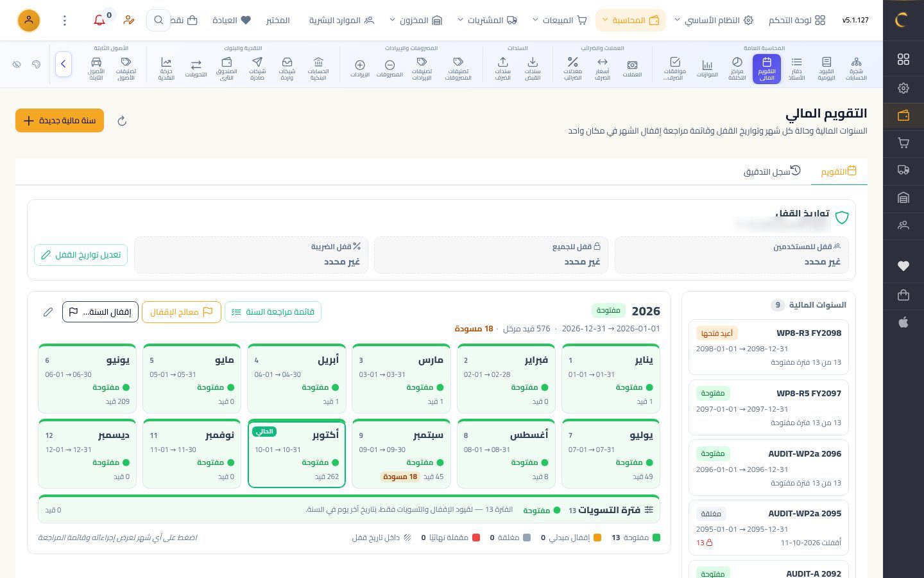Viewport: 924px width, 578px height.
Task: Open the user profile avatar
Action: pos(29,21)
